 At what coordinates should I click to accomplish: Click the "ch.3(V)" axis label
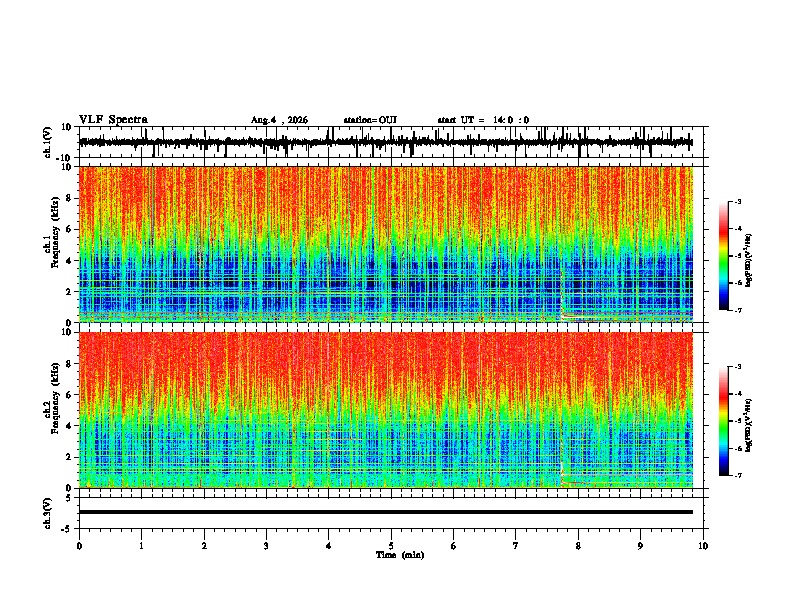[x=48, y=513]
